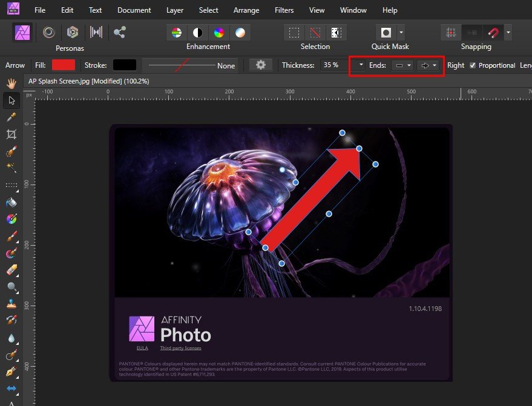Choose the Inpainting Brush tool
Screen dimensions: 532x406
[11, 320]
